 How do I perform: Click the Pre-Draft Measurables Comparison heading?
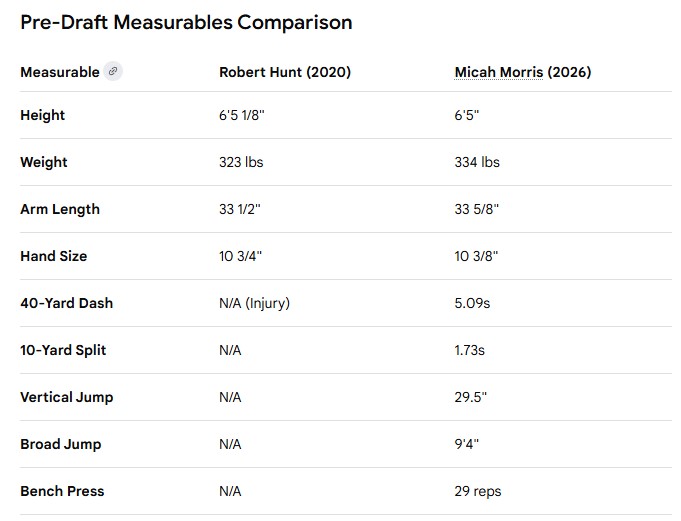pos(186,22)
